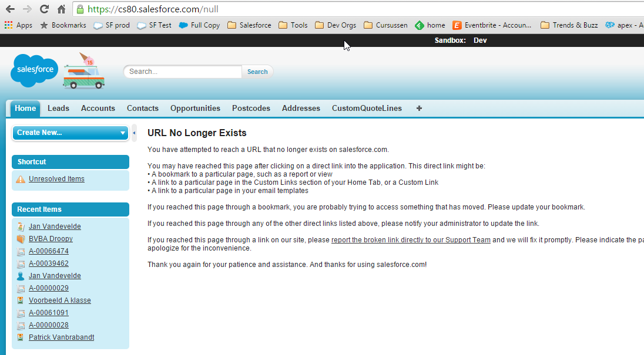Image resolution: width=644 pixels, height=355 pixels.
Task: Focus the Salesforce Search input field
Action: point(183,72)
